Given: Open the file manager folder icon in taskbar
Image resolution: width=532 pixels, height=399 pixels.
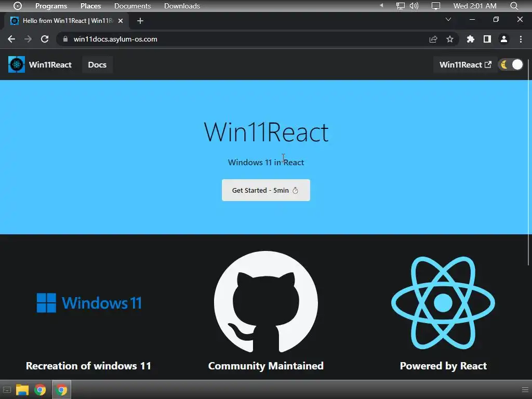Looking at the screenshot, I should (x=22, y=390).
